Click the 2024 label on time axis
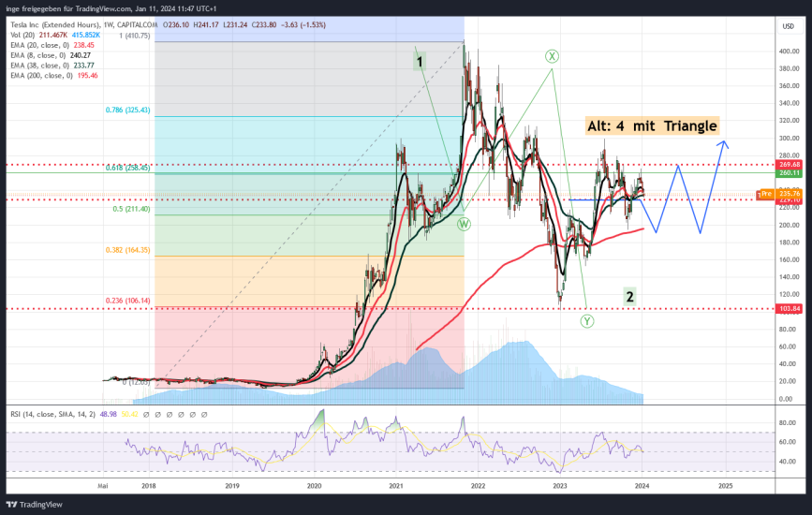Image resolution: width=812 pixels, height=515 pixels. 642,487
